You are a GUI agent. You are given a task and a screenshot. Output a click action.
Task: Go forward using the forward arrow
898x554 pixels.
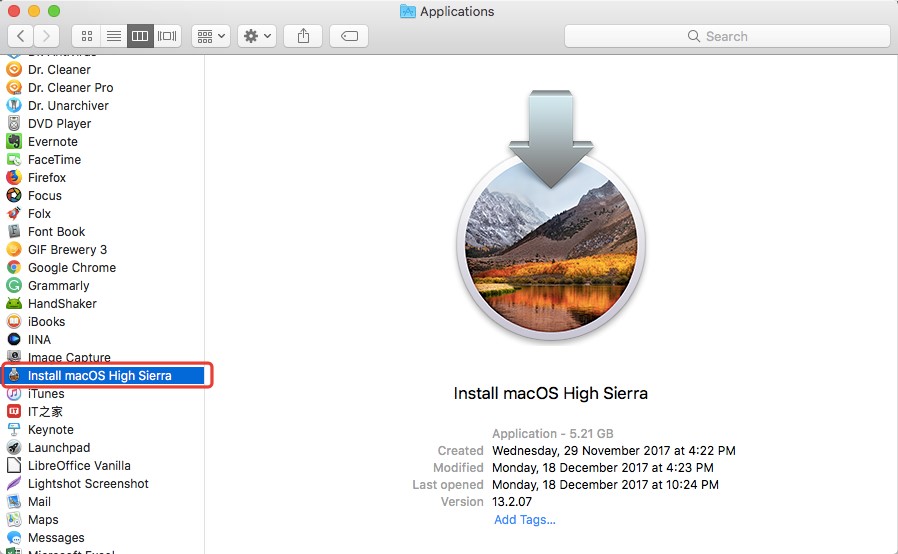coord(47,36)
